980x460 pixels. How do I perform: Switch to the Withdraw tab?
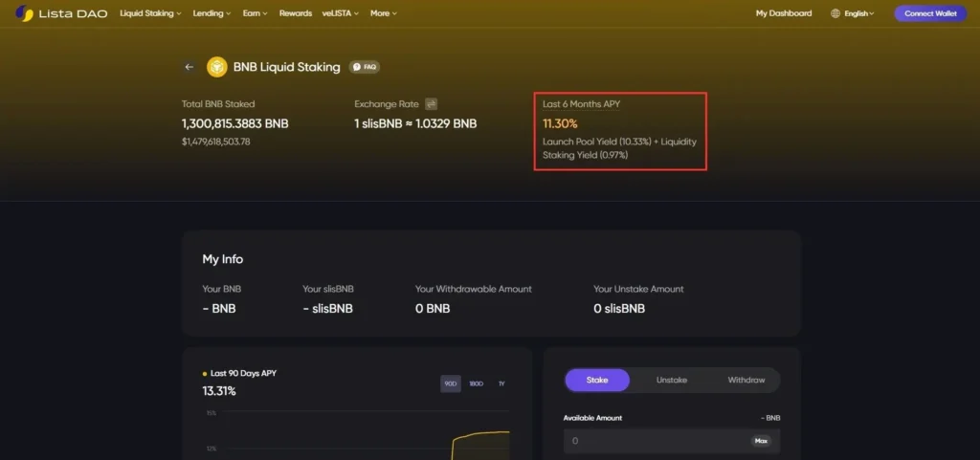click(x=746, y=380)
